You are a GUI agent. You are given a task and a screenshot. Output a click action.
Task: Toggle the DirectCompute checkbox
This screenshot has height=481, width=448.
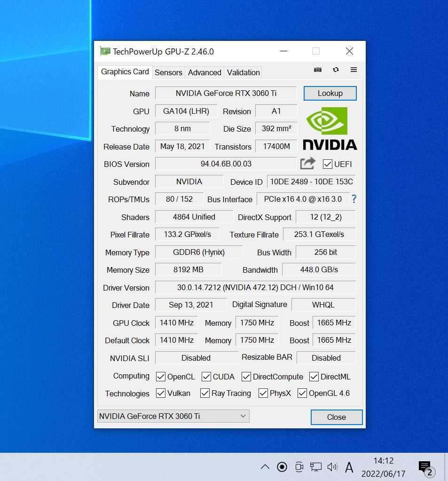[x=246, y=377]
